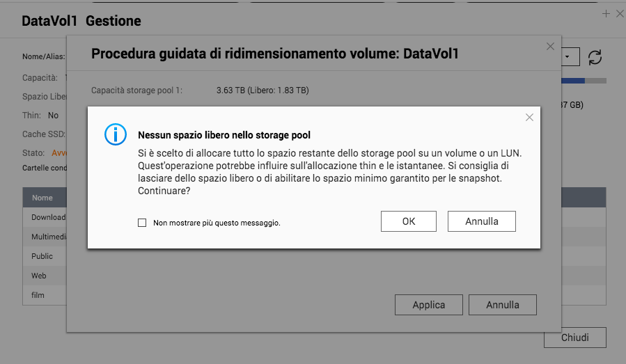Close the volume resize wizard window

550,47
